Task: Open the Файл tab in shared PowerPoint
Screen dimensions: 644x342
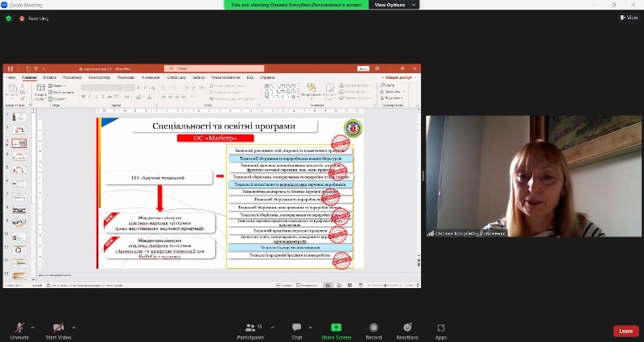Action: (11, 77)
